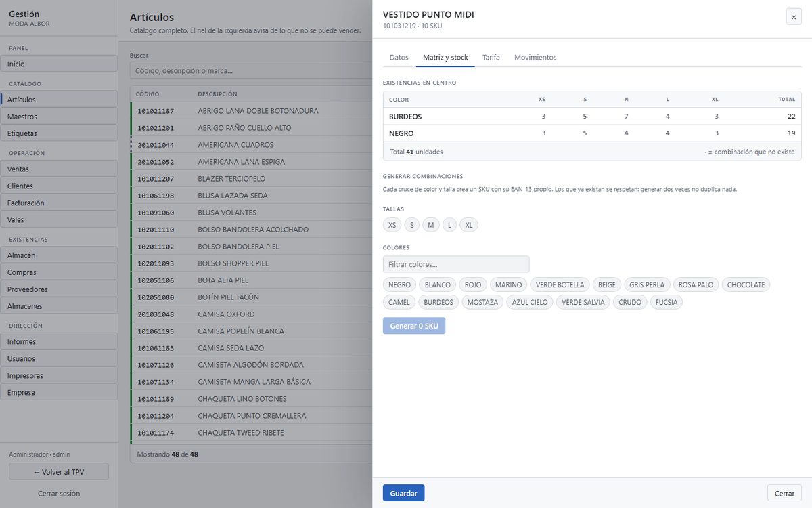
Task: Focus the Filtrar colores input field
Action: (x=456, y=264)
